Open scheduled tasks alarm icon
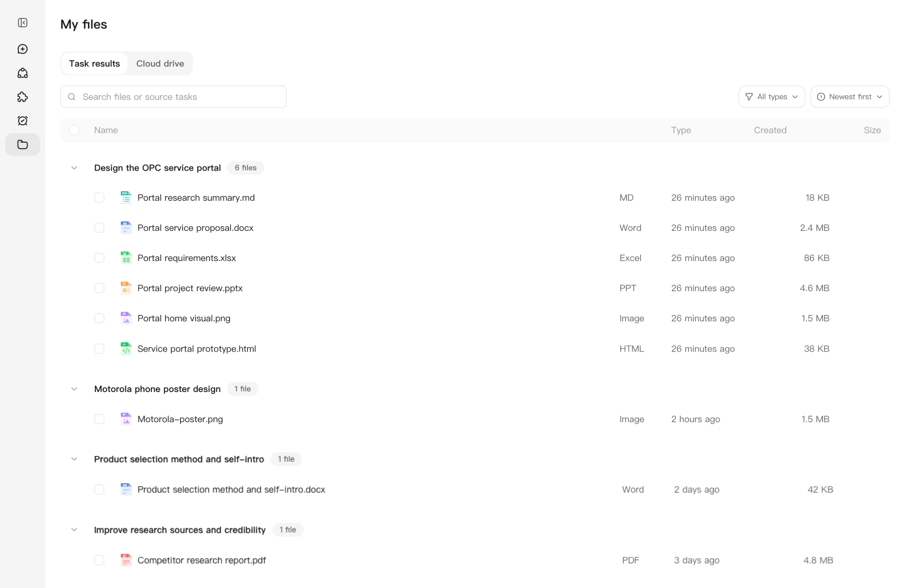Image resolution: width=905 pixels, height=588 pixels. pyautogui.click(x=23, y=121)
